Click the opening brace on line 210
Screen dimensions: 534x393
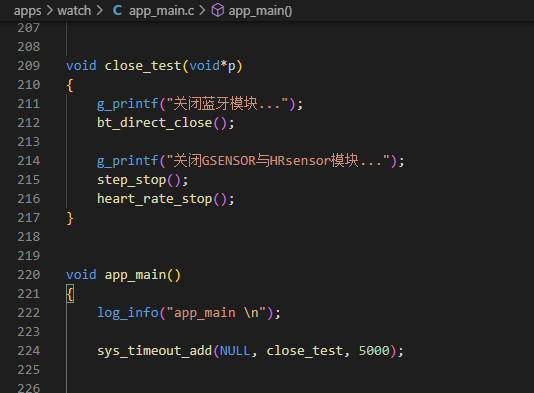point(70,85)
